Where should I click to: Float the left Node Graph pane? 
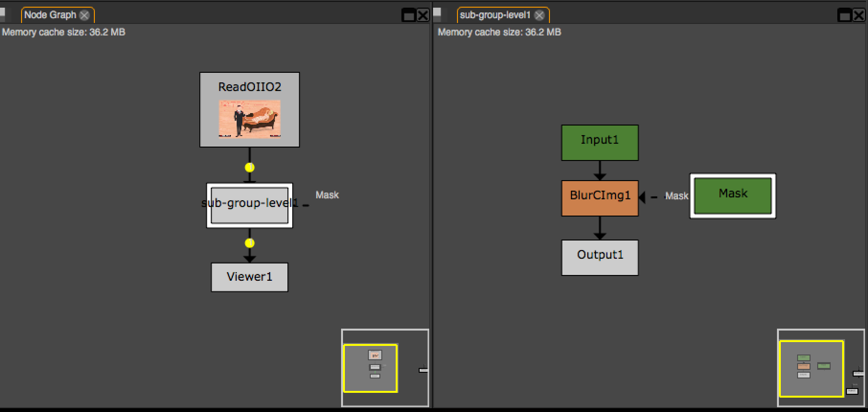[409, 16]
